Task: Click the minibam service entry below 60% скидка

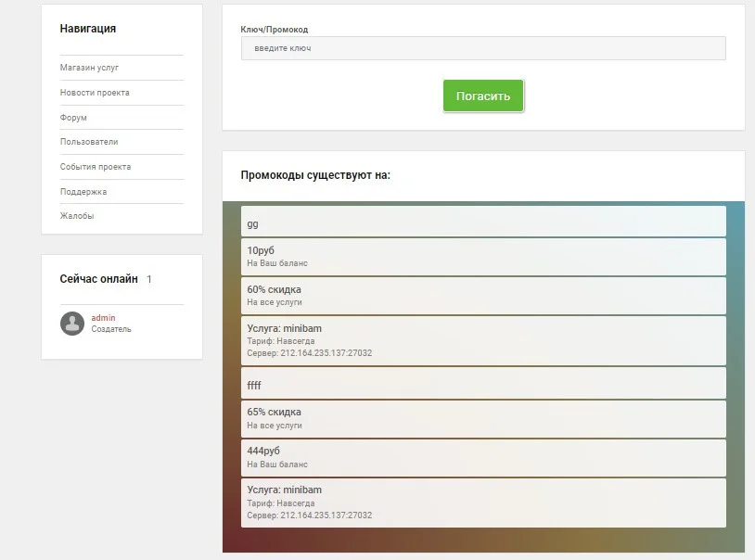Action: point(482,340)
